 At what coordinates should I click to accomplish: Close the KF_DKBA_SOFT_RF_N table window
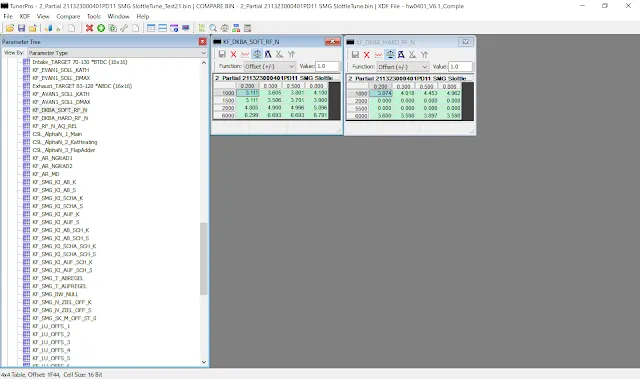[332, 42]
